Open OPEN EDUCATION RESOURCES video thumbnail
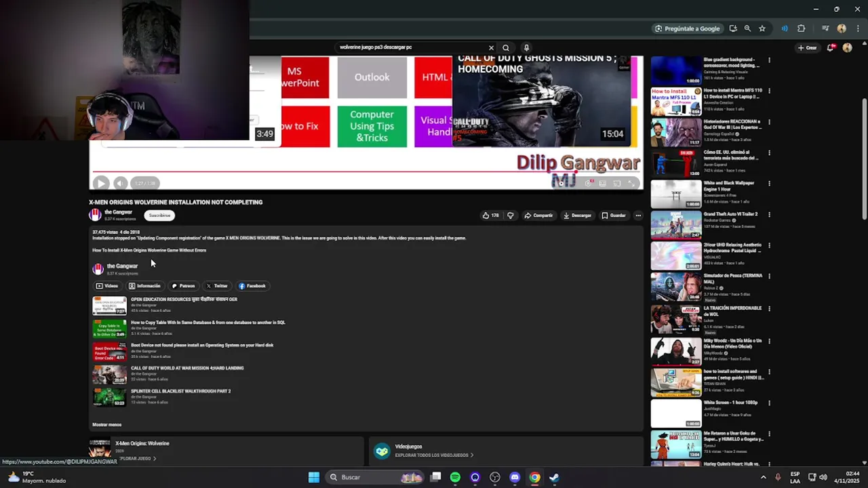868x488 pixels. pyautogui.click(x=109, y=306)
